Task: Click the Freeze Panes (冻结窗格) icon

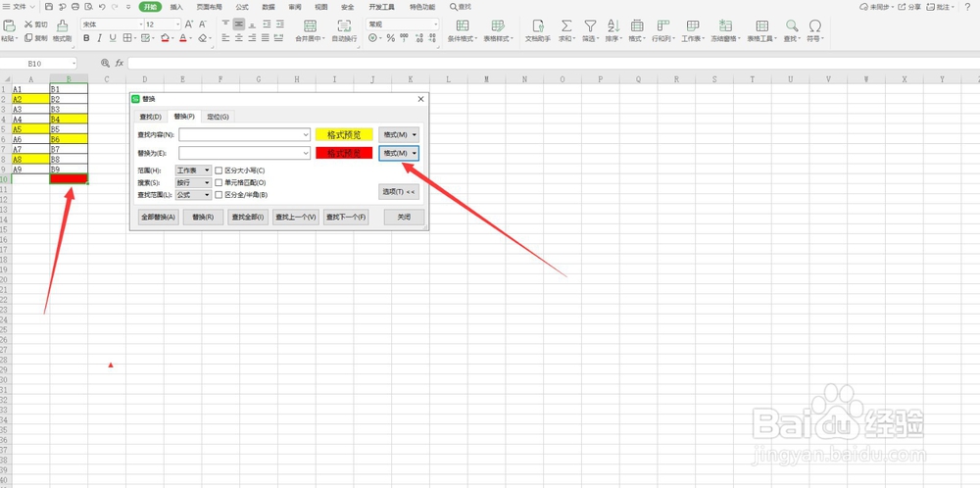Action: pos(725,25)
